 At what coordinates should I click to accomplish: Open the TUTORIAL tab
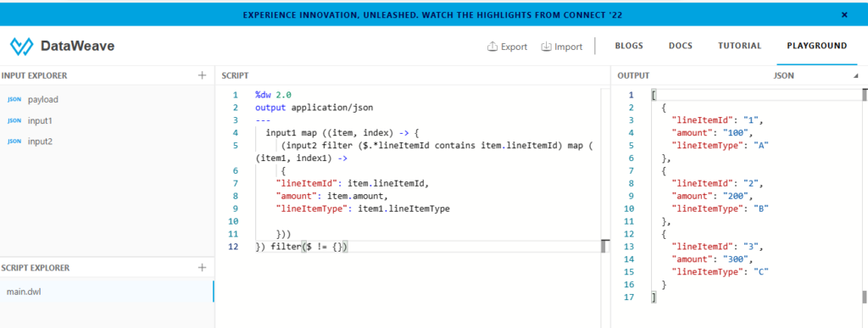click(739, 46)
